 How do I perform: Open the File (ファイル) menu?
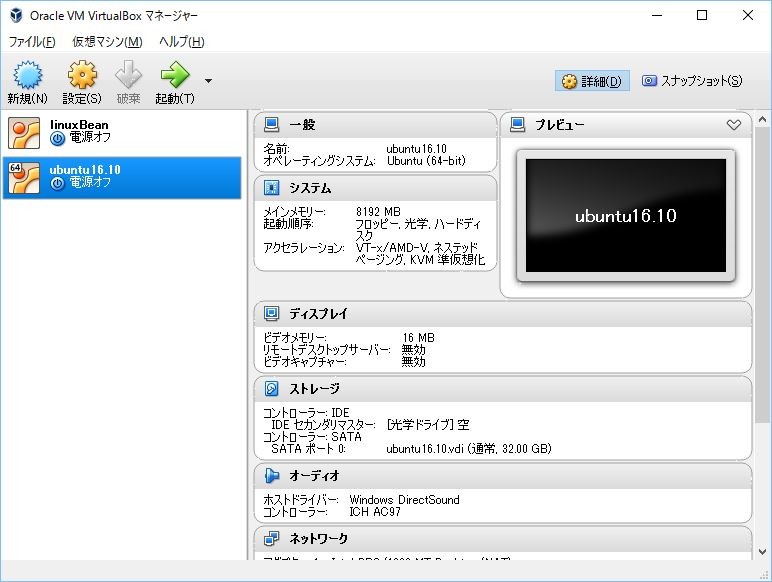pyautogui.click(x=31, y=42)
